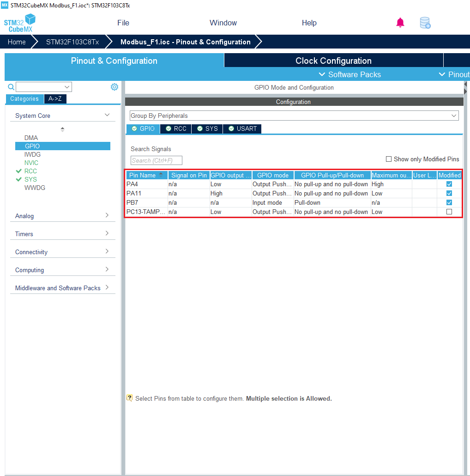Select NVIC in System Core
The height and width of the screenshot is (476, 470).
pyautogui.click(x=31, y=163)
